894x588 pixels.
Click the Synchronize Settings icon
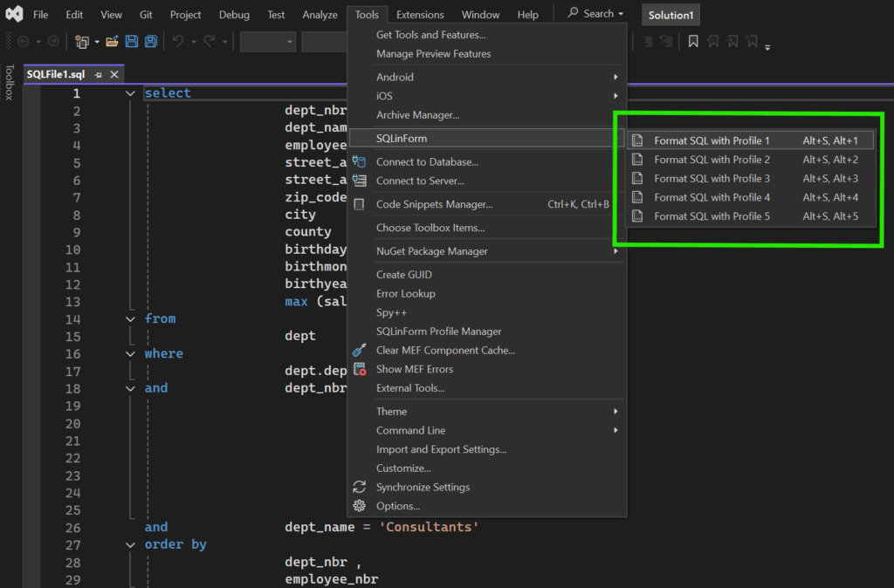[x=359, y=487]
